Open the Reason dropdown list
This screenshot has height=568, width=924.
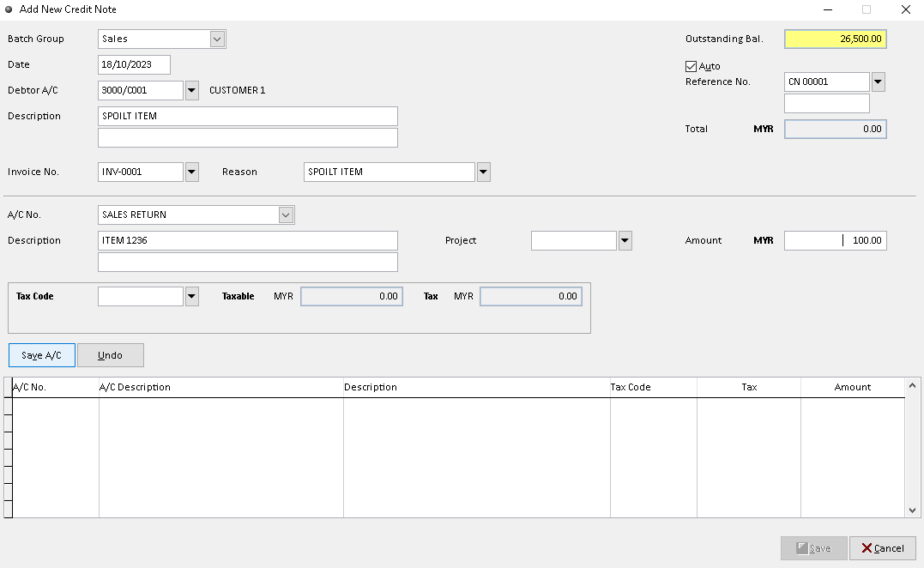(482, 172)
